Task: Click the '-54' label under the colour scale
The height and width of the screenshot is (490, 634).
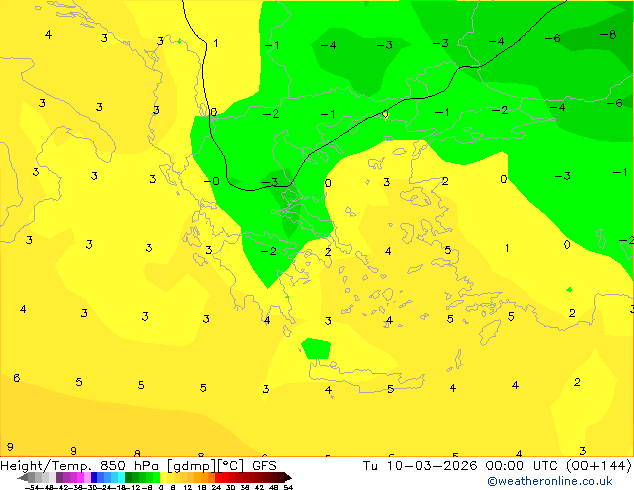Action: click(x=32, y=487)
